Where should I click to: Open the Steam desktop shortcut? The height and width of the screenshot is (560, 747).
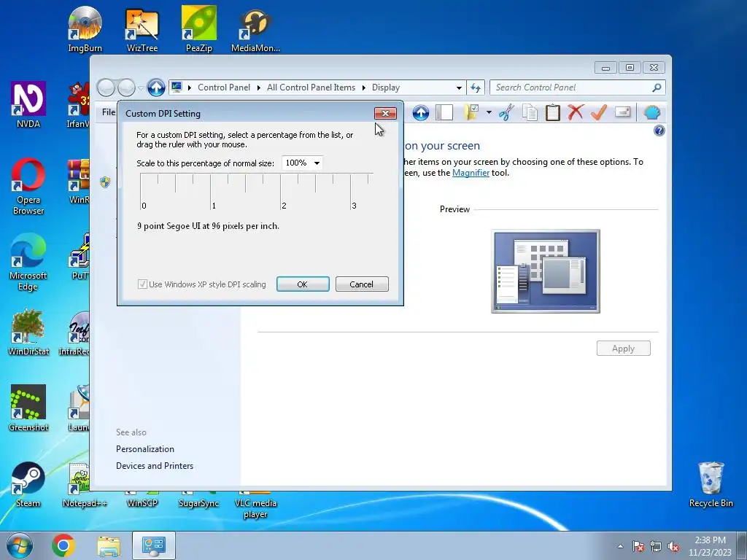(x=28, y=484)
